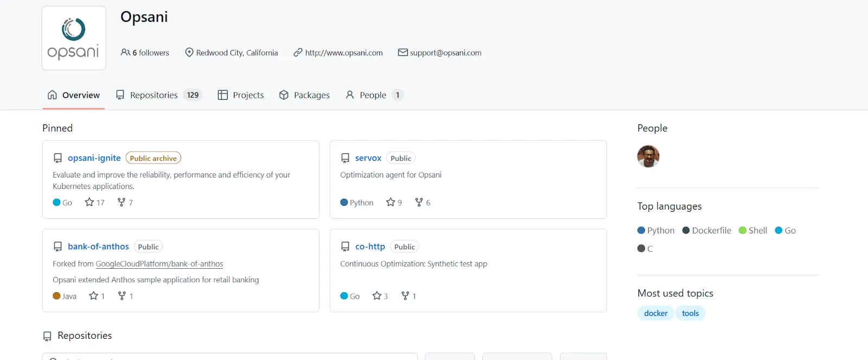The width and height of the screenshot is (868, 360).
Task: Click repo icon beside co-http
Action: coord(345,247)
